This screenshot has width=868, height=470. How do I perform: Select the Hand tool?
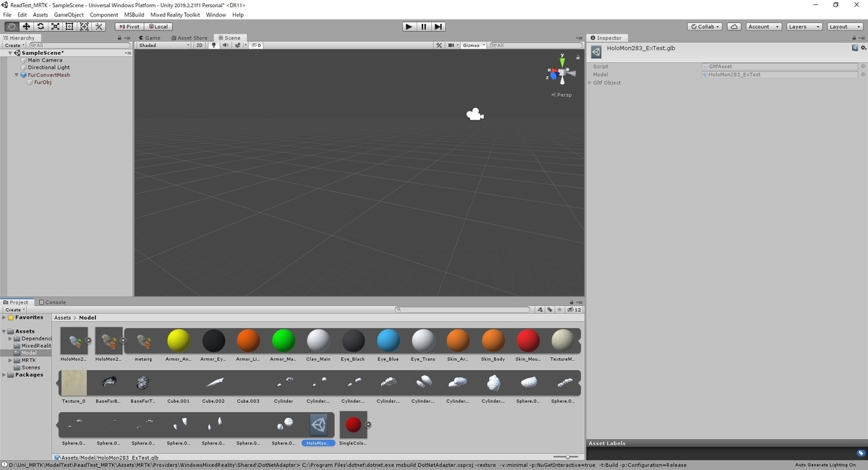(x=12, y=27)
